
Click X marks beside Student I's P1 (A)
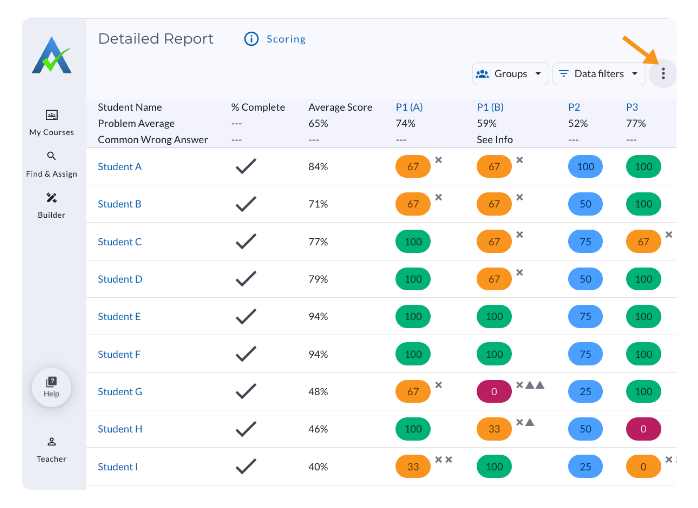click(443, 459)
